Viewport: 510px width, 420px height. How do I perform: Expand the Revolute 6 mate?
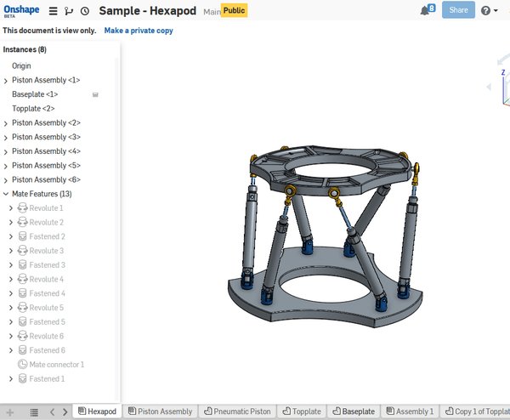(x=11, y=336)
